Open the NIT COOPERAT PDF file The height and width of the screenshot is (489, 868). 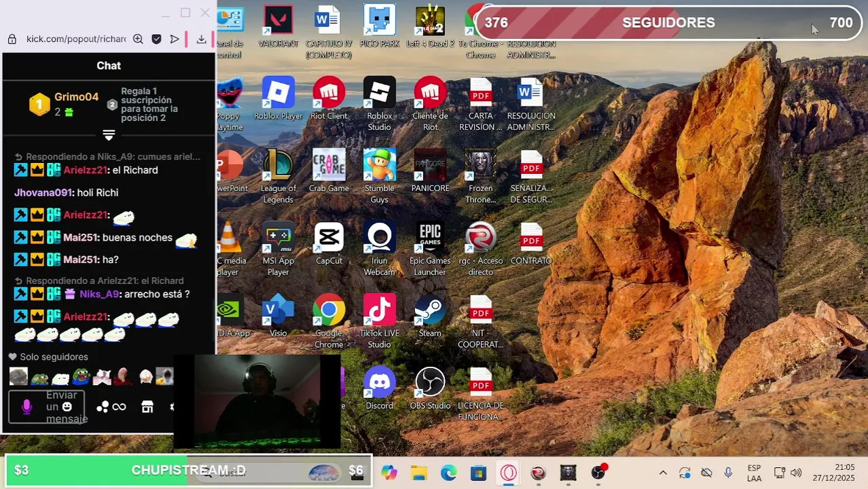coord(480,322)
